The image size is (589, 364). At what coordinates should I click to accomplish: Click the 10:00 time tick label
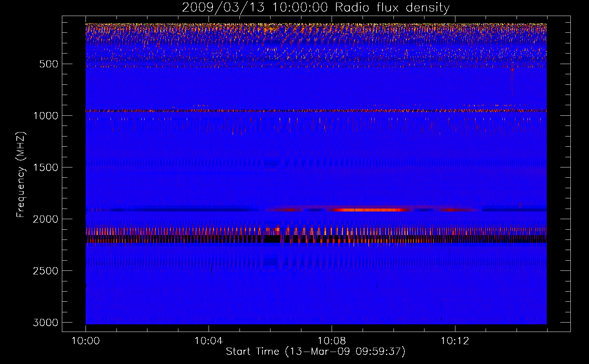tap(86, 341)
